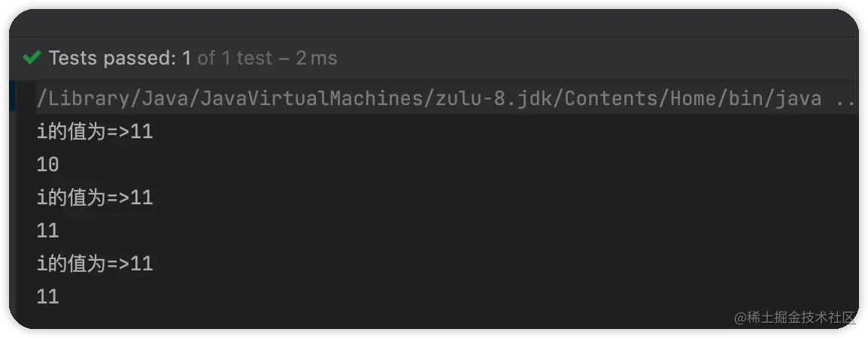
Task: Click the "of 1 test" count text
Action: coord(235,58)
